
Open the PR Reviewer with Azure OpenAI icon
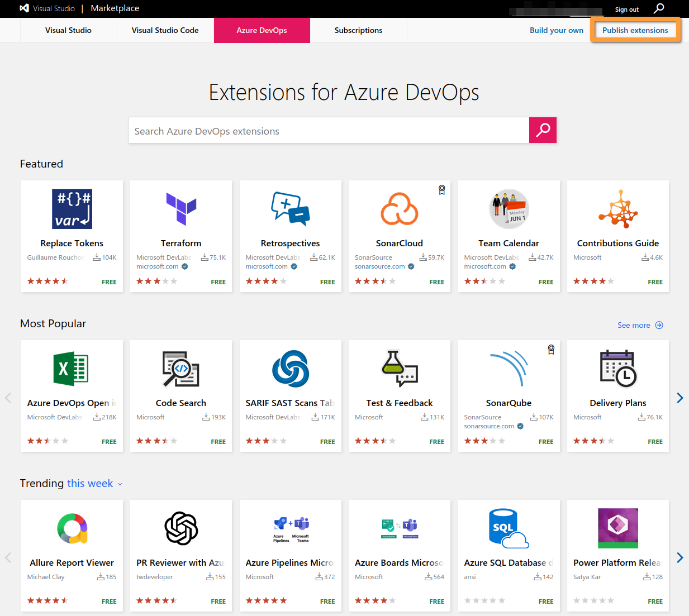181,528
